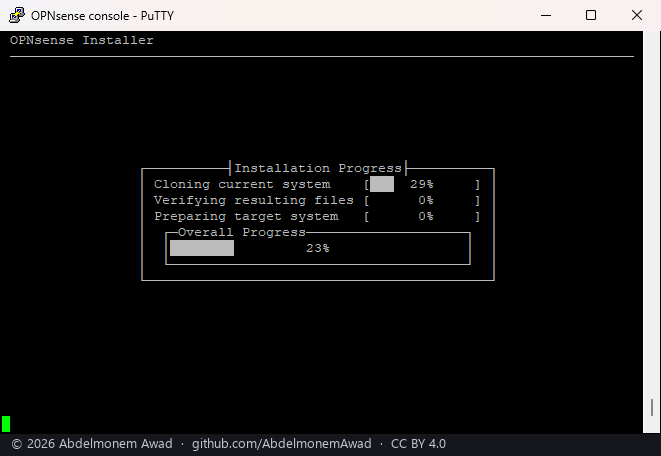Click the 0% value for Preparing target system
Image resolution: width=661 pixels, height=456 pixels.
(x=426, y=216)
